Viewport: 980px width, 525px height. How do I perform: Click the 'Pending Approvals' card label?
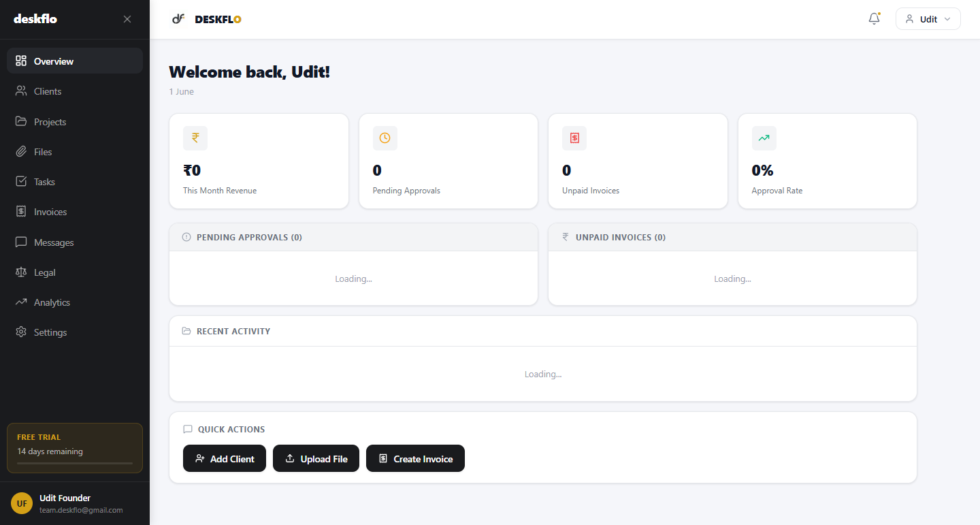pyautogui.click(x=406, y=191)
